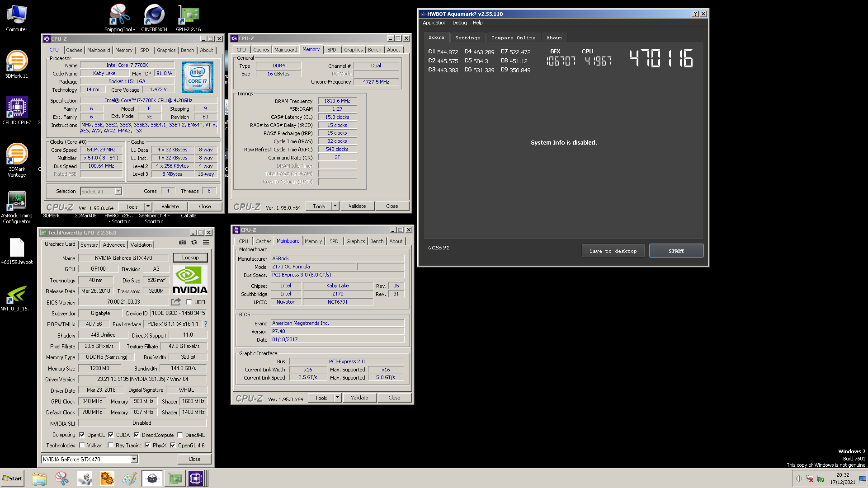The height and width of the screenshot is (488, 868).
Task: Click Validate in CPU-Z Memory window
Action: click(x=357, y=206)
